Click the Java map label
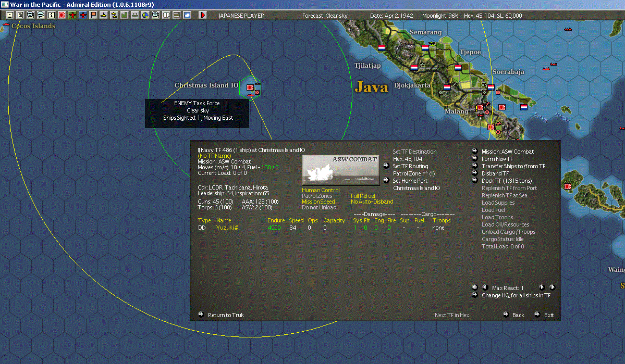Screen dimensions: 625x364 click(371, 87)
